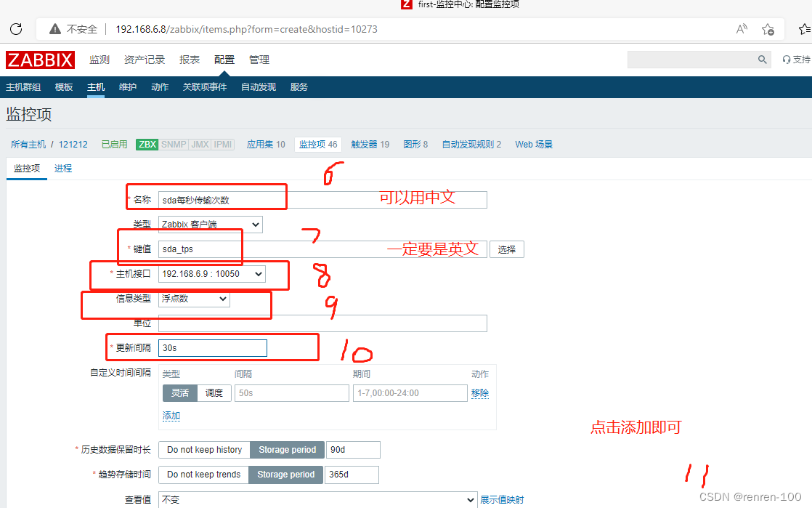Switch to the 进程 form tab

click(x=63, y=169)
